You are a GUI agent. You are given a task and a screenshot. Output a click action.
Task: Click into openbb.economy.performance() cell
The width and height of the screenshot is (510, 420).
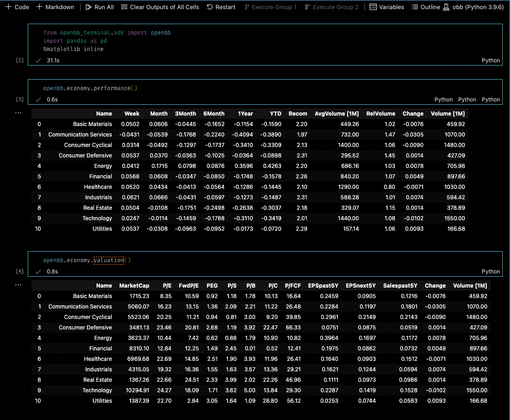(x=265, y=88)
